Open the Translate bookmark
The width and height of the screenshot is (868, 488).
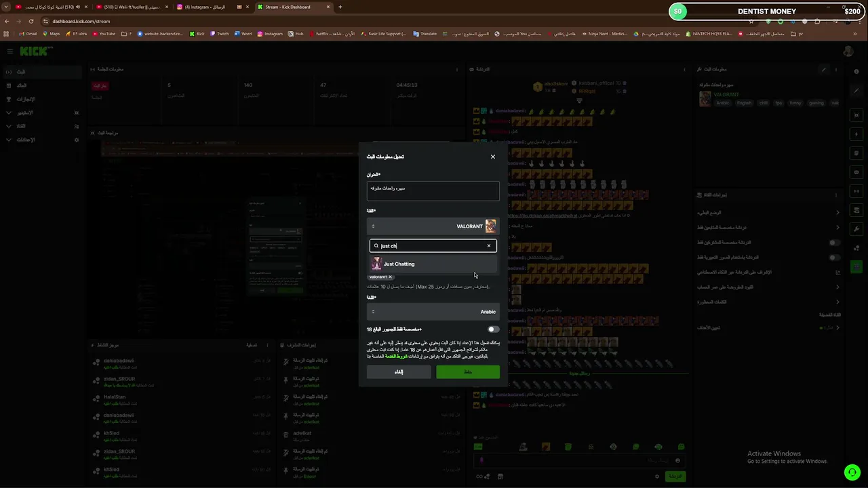425,34
